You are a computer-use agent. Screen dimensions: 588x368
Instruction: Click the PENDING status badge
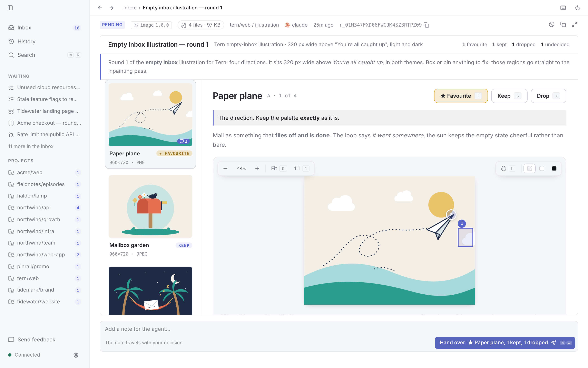pos(112,25)
